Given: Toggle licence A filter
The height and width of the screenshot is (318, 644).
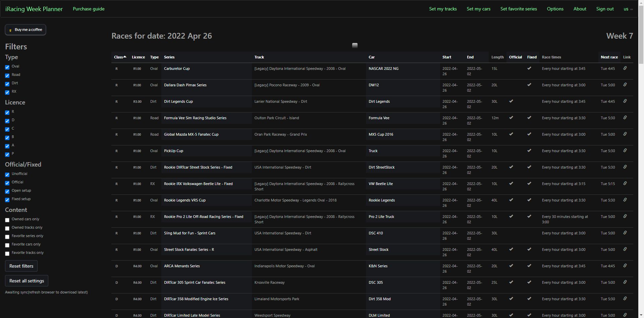Looking at the screenshot, I should (x=7, y=146).
